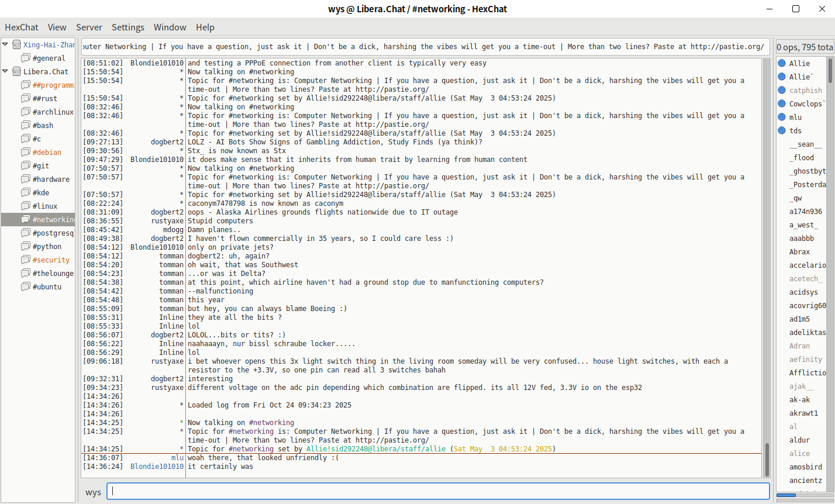This screenshot has height=504, width=835.
Task: Click the Xing-Hai-Zhan server icon
Action: click(17, 44)
